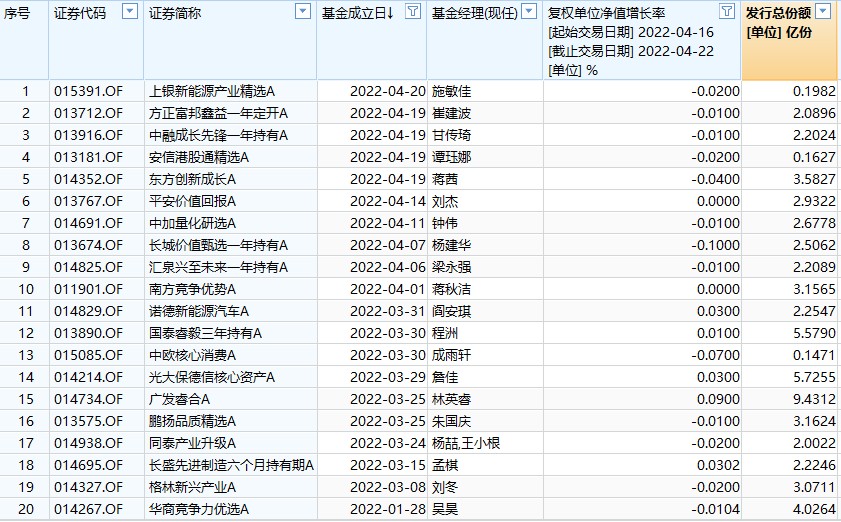841x522 pixels.
Task: Select fund 方正富邦鑫益一年定开A
Action: [x=218, y=113]
